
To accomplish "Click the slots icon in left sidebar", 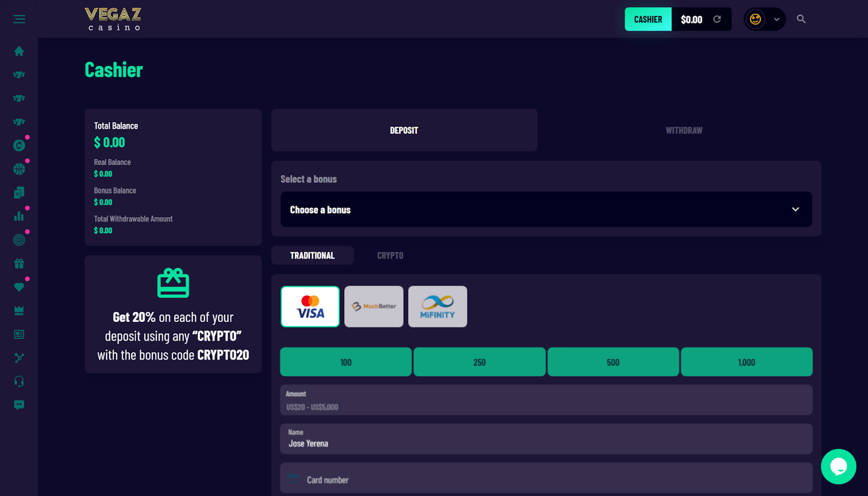I will point(19,75).
